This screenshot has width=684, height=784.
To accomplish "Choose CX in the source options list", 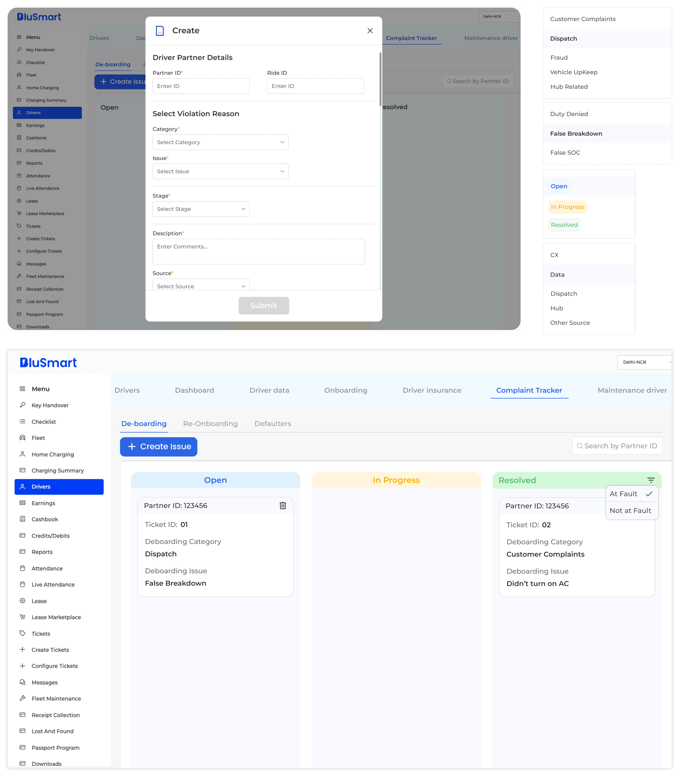I will tap(554, 255).
